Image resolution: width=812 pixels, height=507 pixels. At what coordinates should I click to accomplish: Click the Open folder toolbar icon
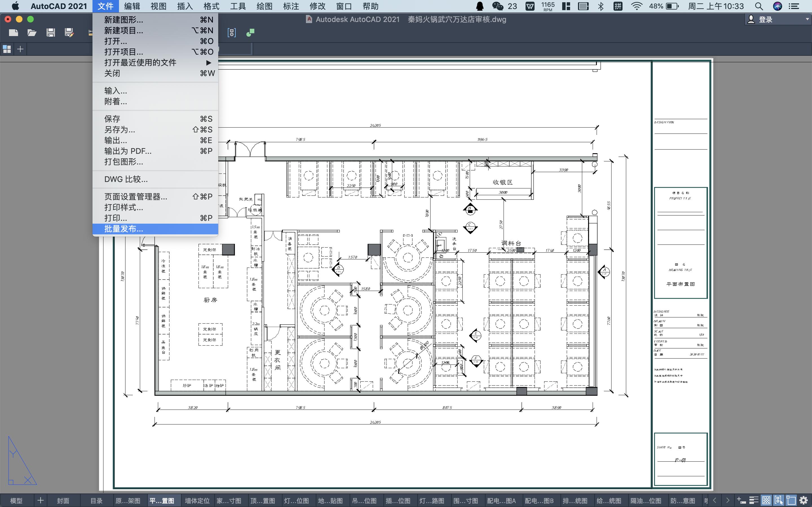tap(32, 32)
